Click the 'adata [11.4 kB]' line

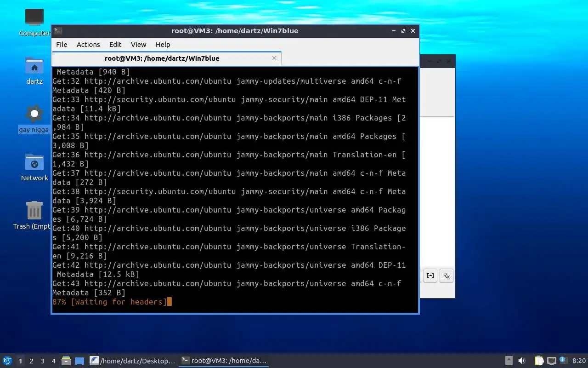[x=87, y=109]
